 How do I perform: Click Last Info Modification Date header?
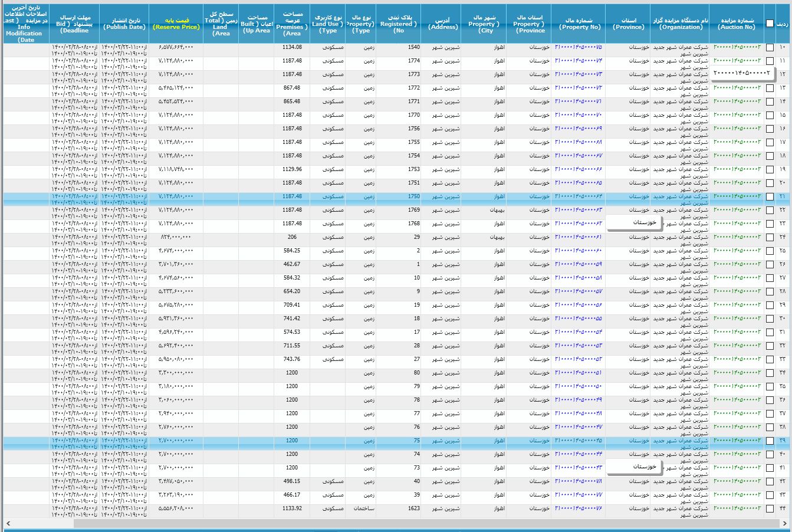[26, 24]
